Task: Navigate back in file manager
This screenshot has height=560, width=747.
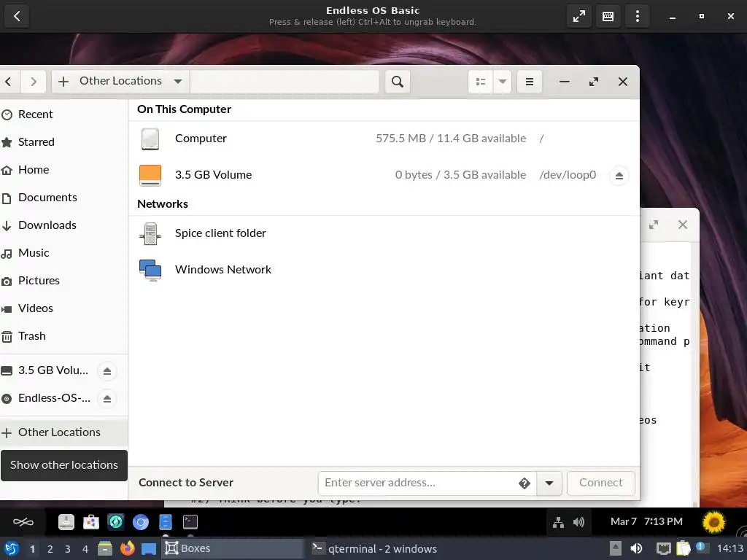Action: (9, 82)
